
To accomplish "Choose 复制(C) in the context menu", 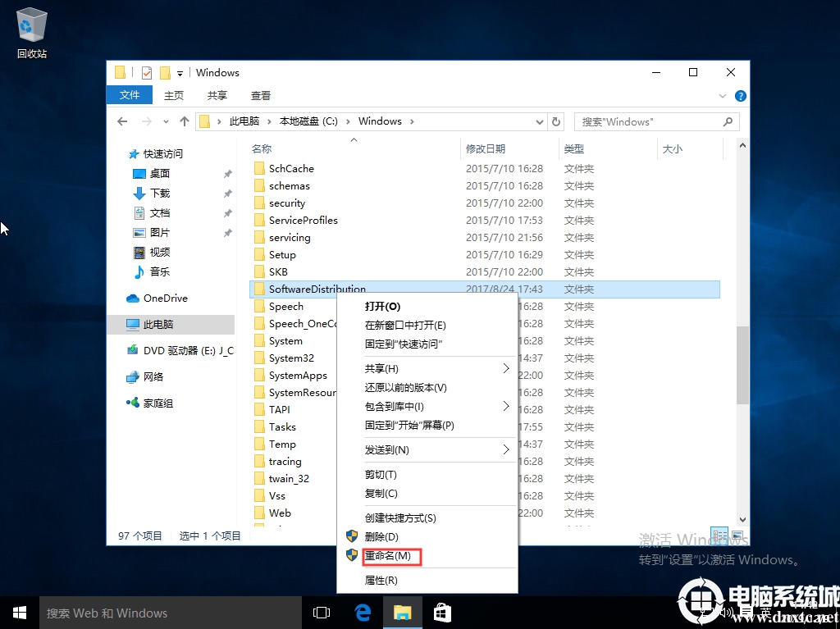I will coord(381,494).
